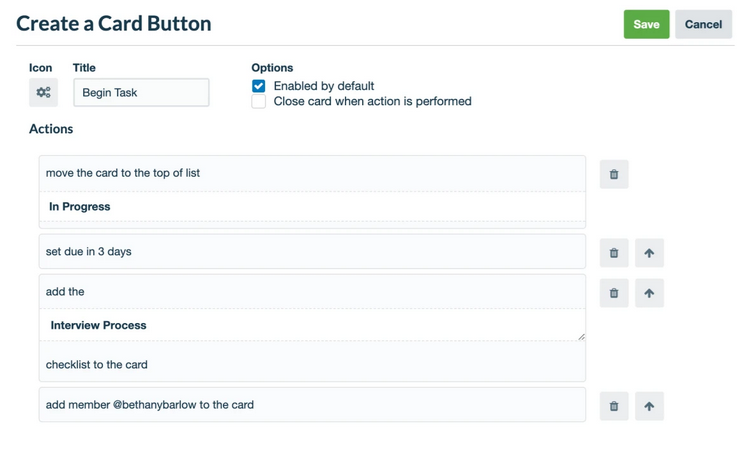This screenshot has height=450, width=737.
Task: Uncheck Enabled by default option
Action: click(x=259, y=86)
